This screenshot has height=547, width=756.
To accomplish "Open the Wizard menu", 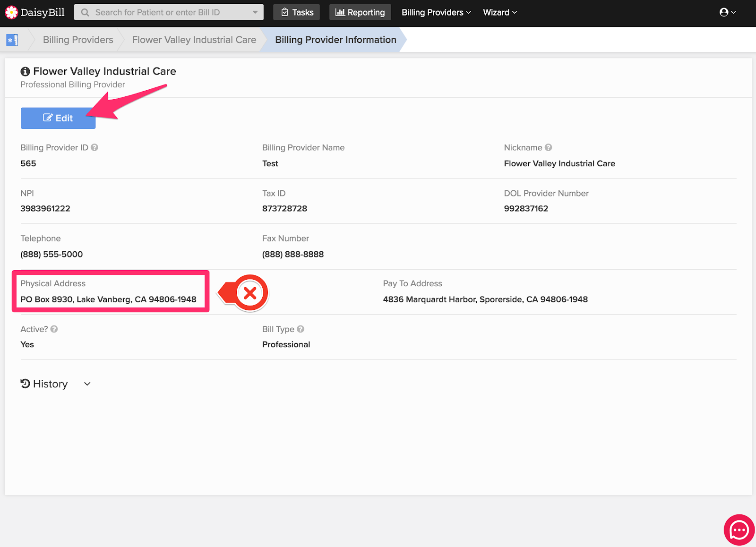I will (x=500, y=12).
